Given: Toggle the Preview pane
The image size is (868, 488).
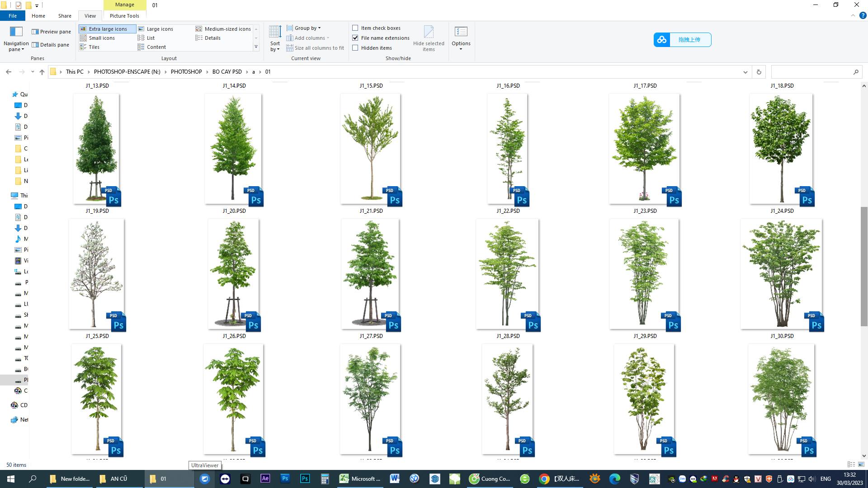Looking at the screenshot, I should [51, 32].
